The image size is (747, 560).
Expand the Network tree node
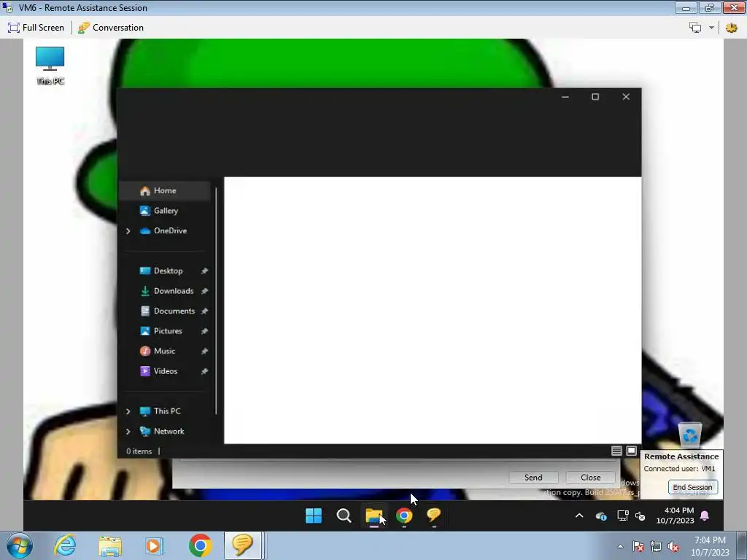(128, 432)
